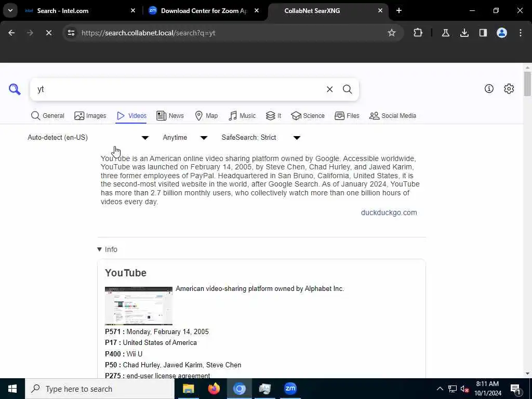Close the Download Center for Zoom tab
This screenshot has height=399, width=532.
tap(257, 10)
